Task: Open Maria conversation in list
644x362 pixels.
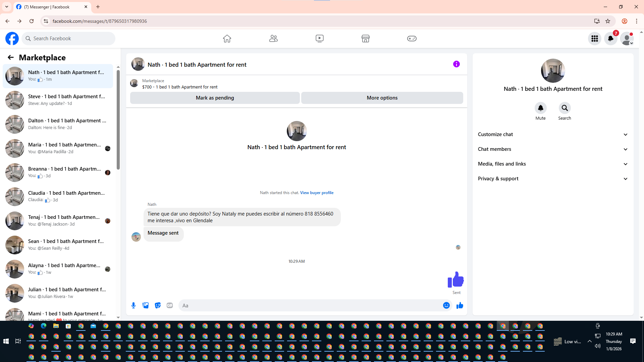Action: (x=58, y=148)
